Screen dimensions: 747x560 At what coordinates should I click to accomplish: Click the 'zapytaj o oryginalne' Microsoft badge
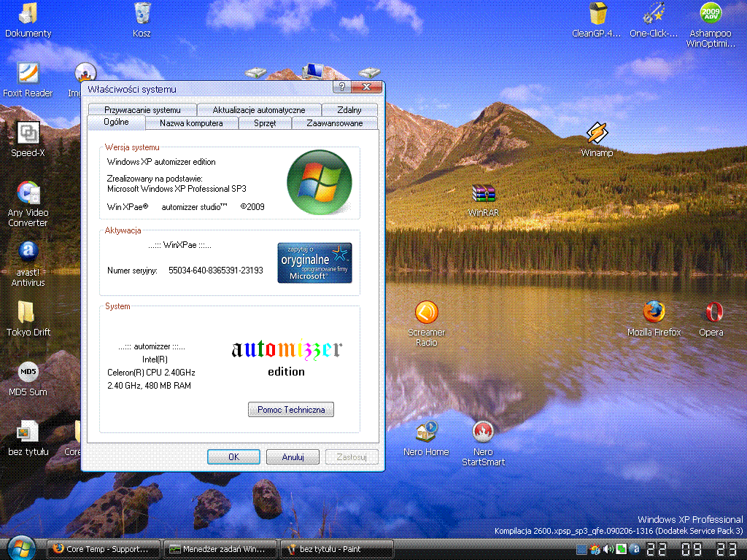tap(314, 262)
